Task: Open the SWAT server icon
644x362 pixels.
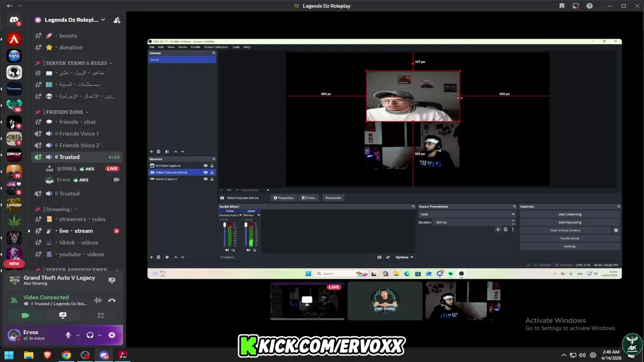Action: 14,138
